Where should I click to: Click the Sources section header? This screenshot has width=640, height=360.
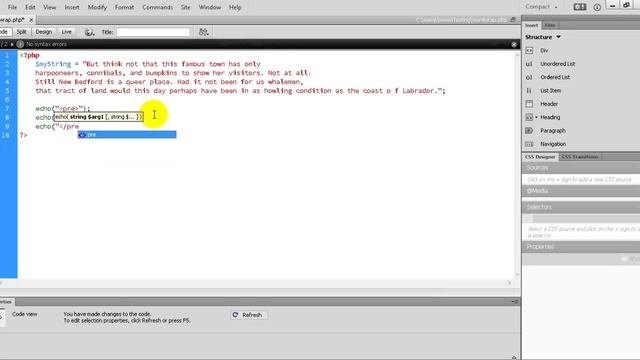click(x=581, y=168)
